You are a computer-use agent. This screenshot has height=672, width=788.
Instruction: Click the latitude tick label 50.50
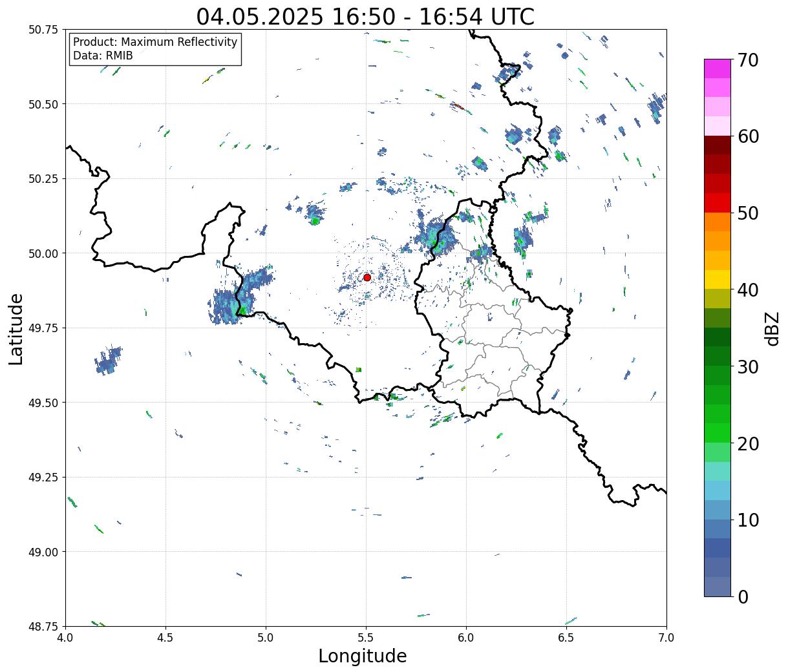44,104
